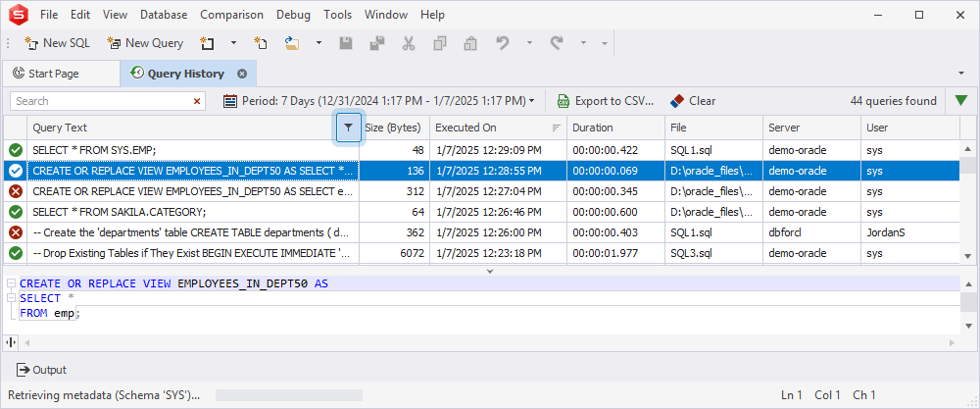Click Export to CSV button
Image resolution: width=980 pixels, height=409 pixels.
pyautogui.click(x=606, y=101)
